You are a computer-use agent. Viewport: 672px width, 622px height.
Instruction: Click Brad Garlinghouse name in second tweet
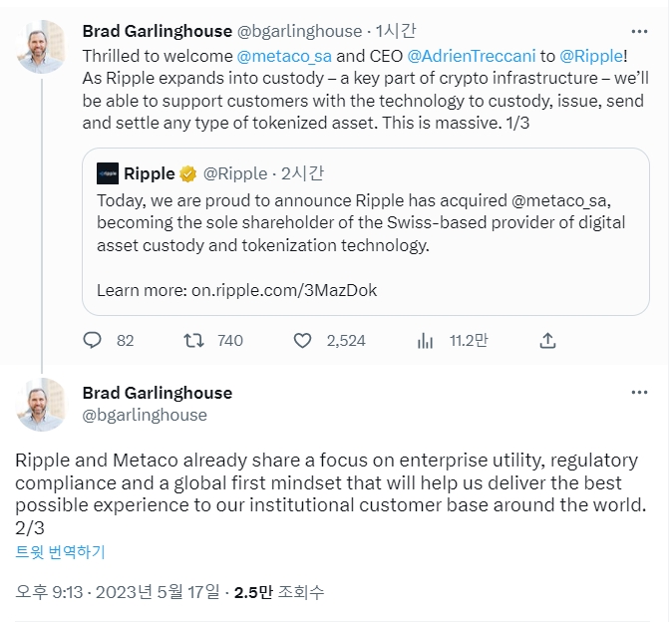tap(157, 393)
